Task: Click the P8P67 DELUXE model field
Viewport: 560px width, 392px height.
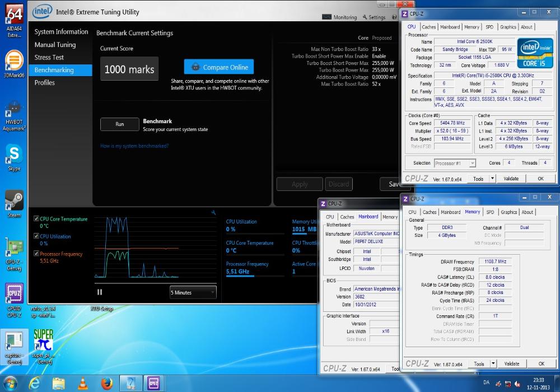Action: coord(376,241)
